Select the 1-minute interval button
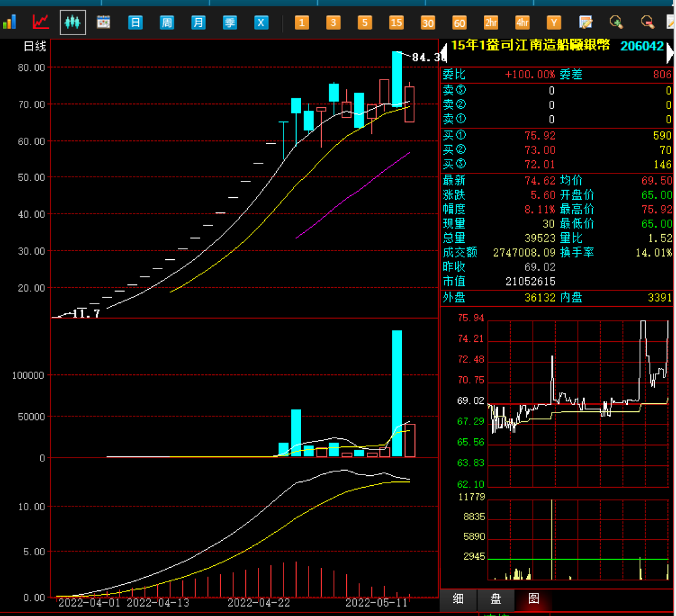This screenshot has width=676, height=616. 302,23
